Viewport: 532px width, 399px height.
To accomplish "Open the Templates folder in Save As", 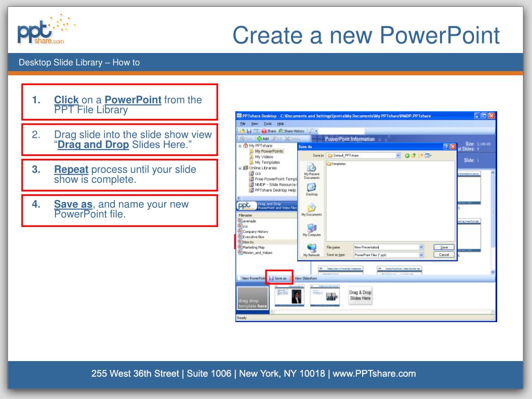I will point(336,164).
